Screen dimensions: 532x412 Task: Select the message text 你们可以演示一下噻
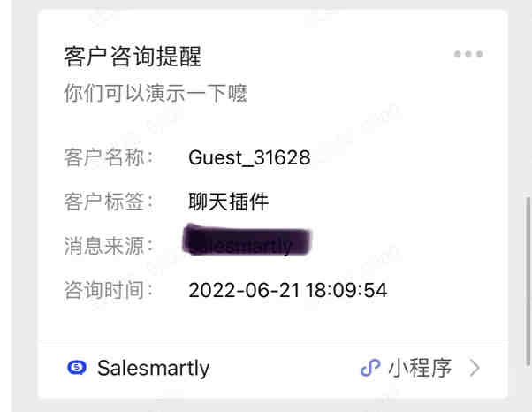(x=156, y=93)
